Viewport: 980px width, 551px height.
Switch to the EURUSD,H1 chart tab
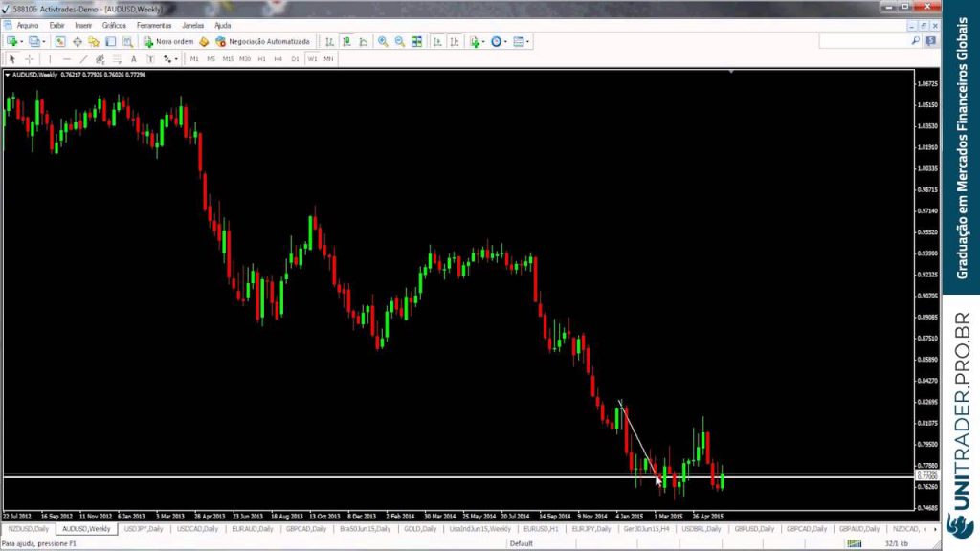(x=541, y=529)
